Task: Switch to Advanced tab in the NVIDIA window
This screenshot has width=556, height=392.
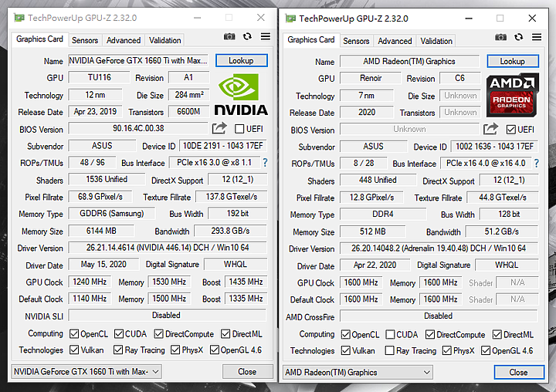Action: [124, 40]
